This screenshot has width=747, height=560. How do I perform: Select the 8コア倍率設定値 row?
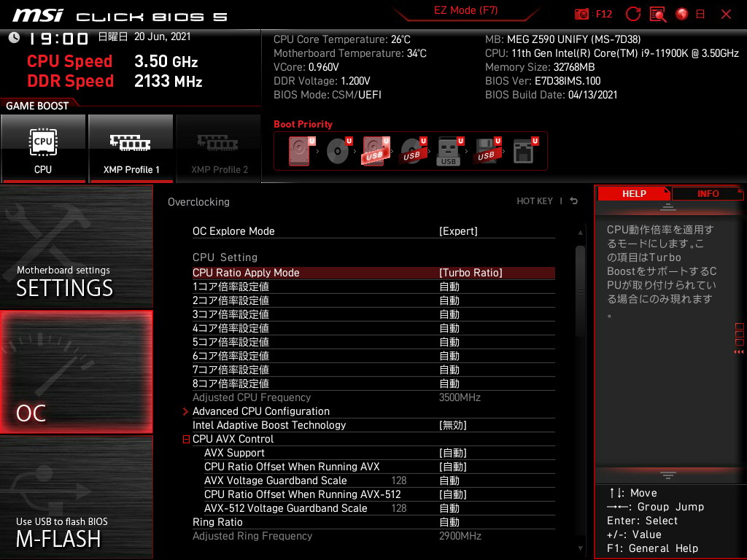[x=373, y=383]
